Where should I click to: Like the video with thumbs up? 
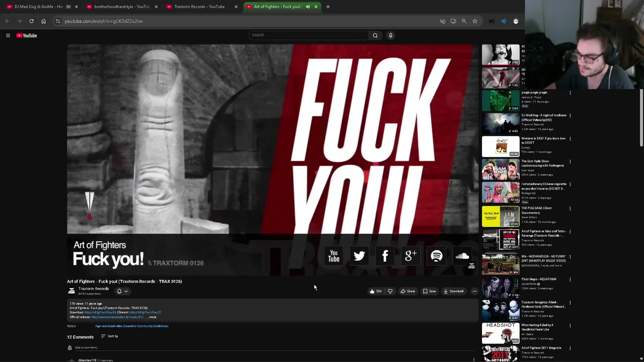coord(375,291)
